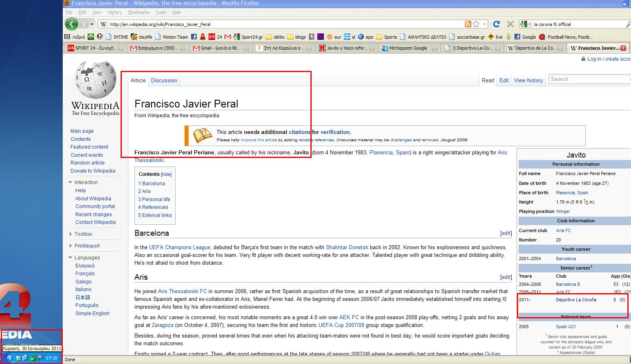The height and width of the screenshot is (364, 631).
Task: Open the Bookmarks menu
Action: (139, 12)
